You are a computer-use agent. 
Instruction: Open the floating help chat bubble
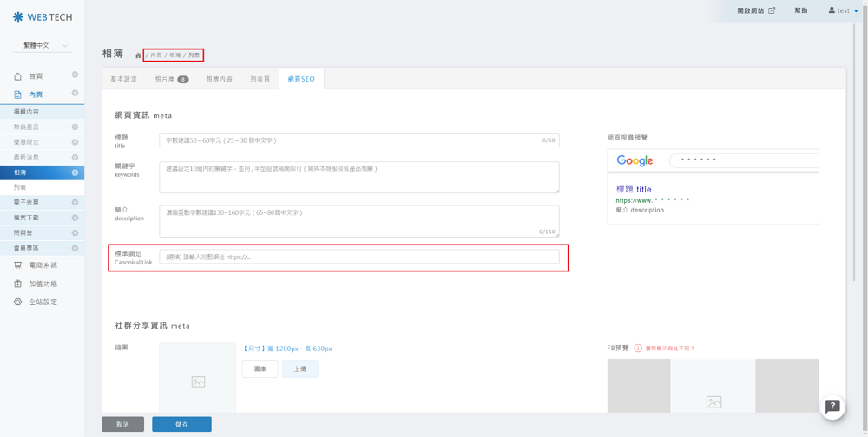pos(832,406)
